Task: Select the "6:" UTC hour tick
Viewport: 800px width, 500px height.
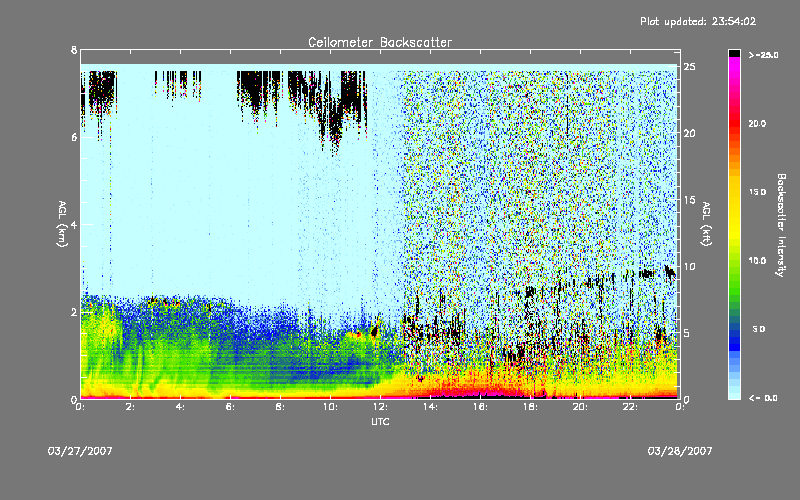Action: click(x=231, y=407)
